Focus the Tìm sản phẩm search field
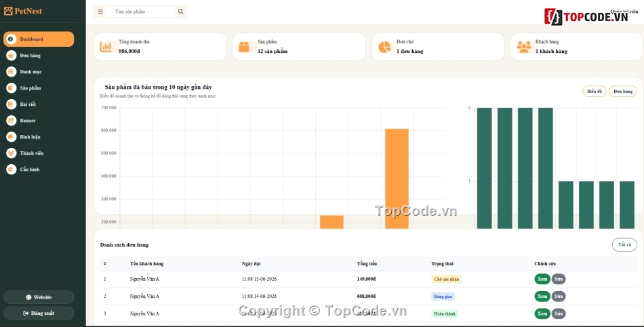This screenshot has width=644, height=327. point(141,12)
